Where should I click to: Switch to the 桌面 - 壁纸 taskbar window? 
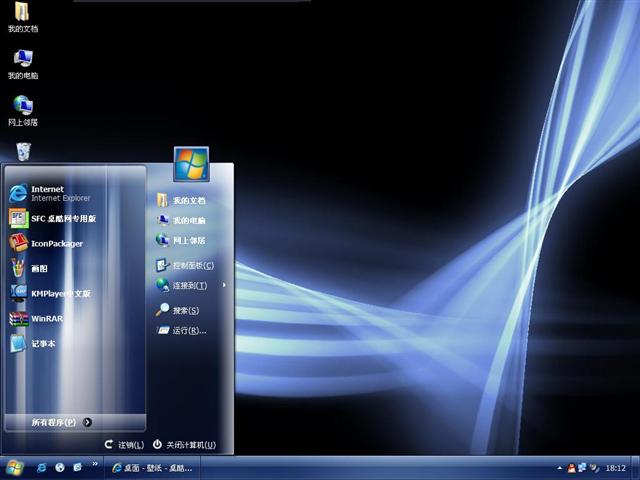tap(152, 468)
